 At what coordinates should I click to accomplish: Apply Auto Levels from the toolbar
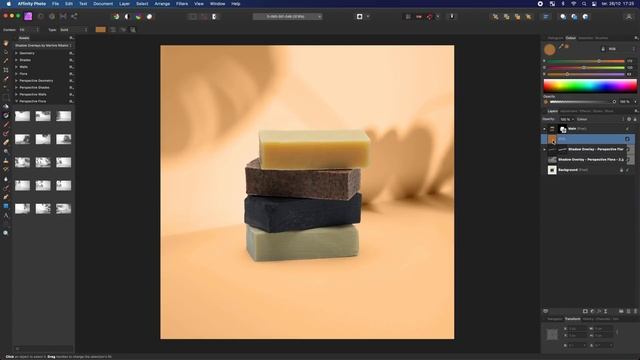[116, 17]
